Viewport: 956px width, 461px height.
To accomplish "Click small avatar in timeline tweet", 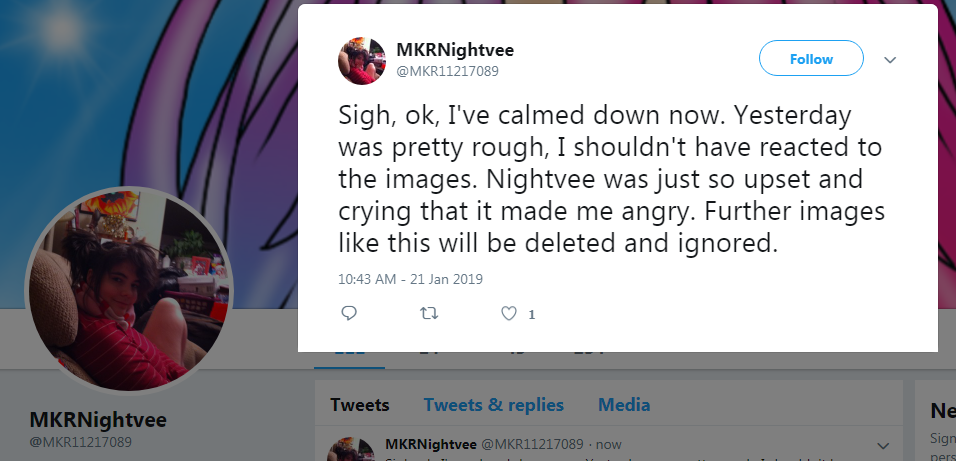I will pyautogui.click(x=352, y=449).
